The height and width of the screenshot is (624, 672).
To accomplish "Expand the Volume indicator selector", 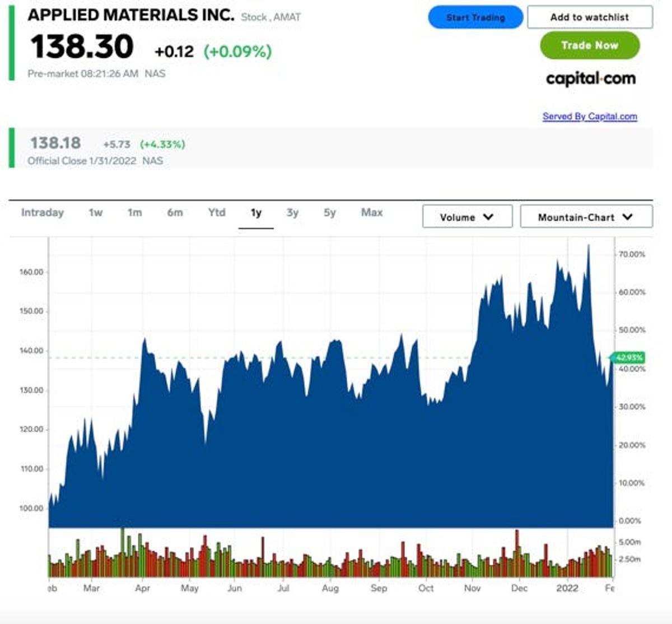I will 467,217.
